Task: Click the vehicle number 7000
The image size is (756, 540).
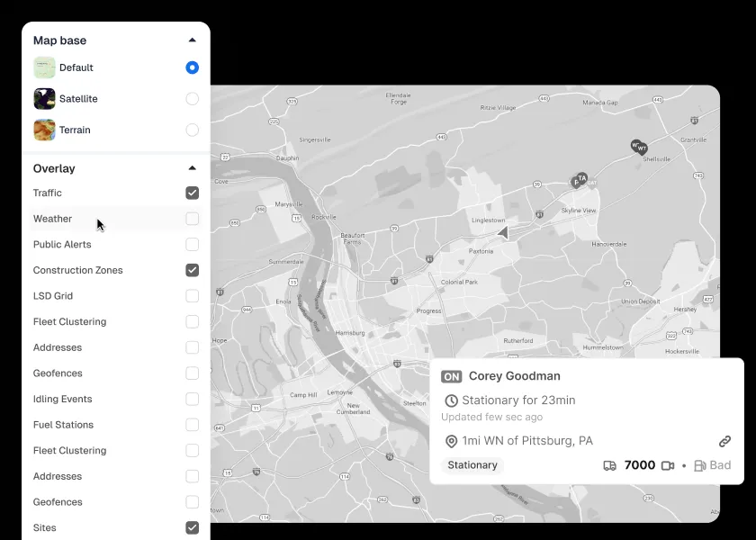Action: pyautogui.click(x=640, y=465)
